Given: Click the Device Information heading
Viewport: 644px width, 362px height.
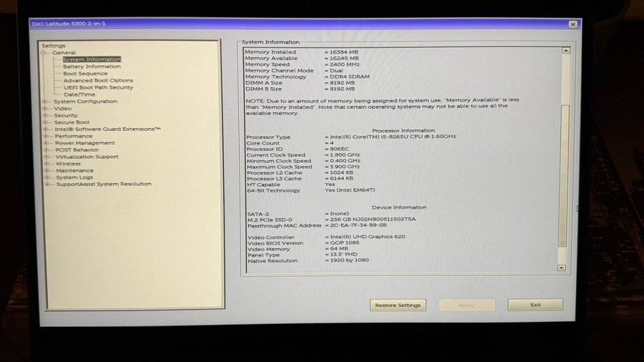Looking at the screenshot, I should tap(399, 207).
